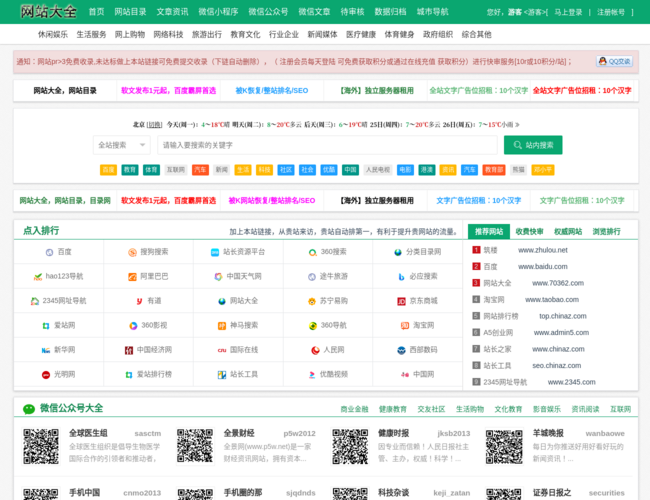Open the 网站目录 top menu item
The height and width of the screenshot is (500, 650).
click(130, 12)
